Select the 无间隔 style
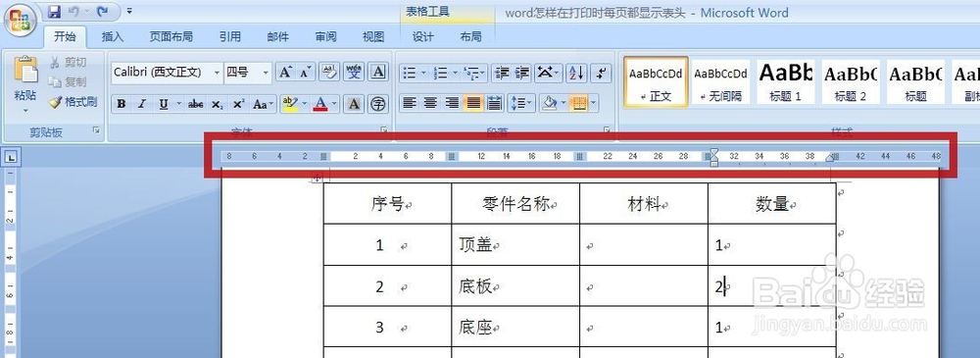This screenshot has height=358, width=980. click(720, 81)
